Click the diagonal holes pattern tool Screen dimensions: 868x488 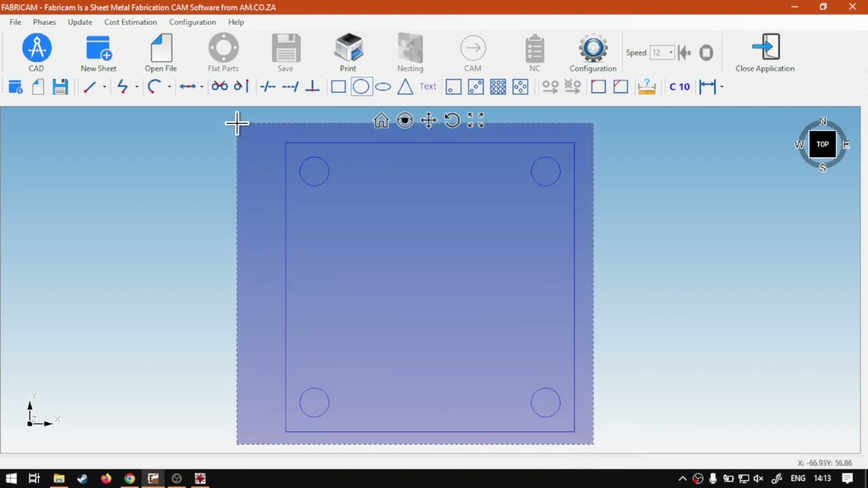[x=476, y=87]
